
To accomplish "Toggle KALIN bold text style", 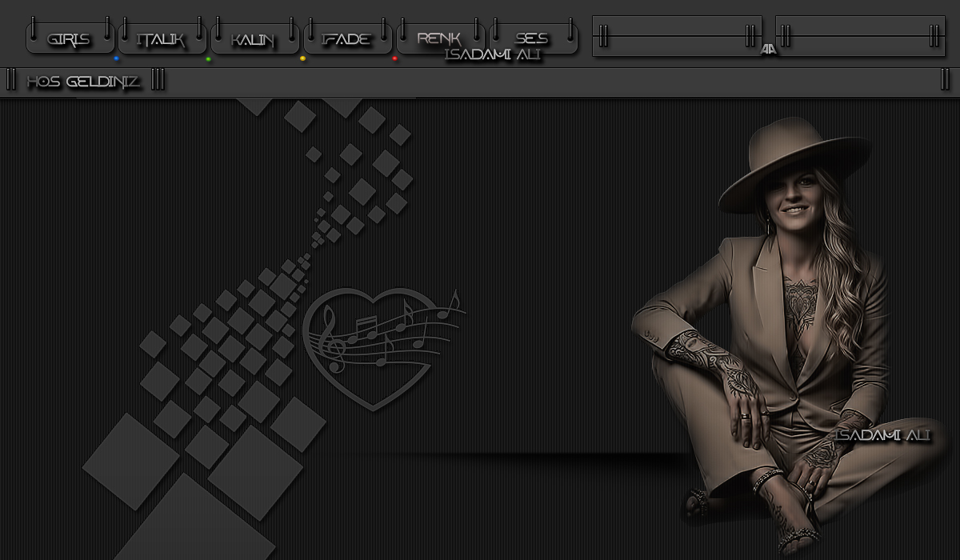I will pos(254,38).
